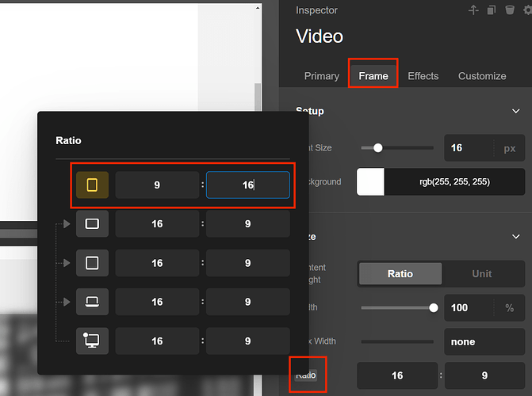Click the px unit selector for size
This screenshot has width=532, height=396.
pos(509,148)
